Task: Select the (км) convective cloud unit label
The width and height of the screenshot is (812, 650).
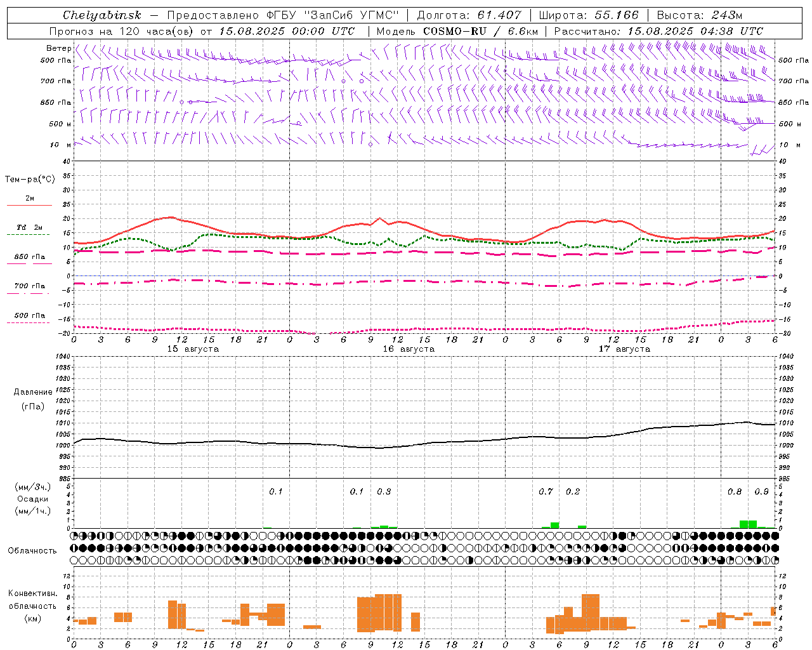Action: (34, 618)
